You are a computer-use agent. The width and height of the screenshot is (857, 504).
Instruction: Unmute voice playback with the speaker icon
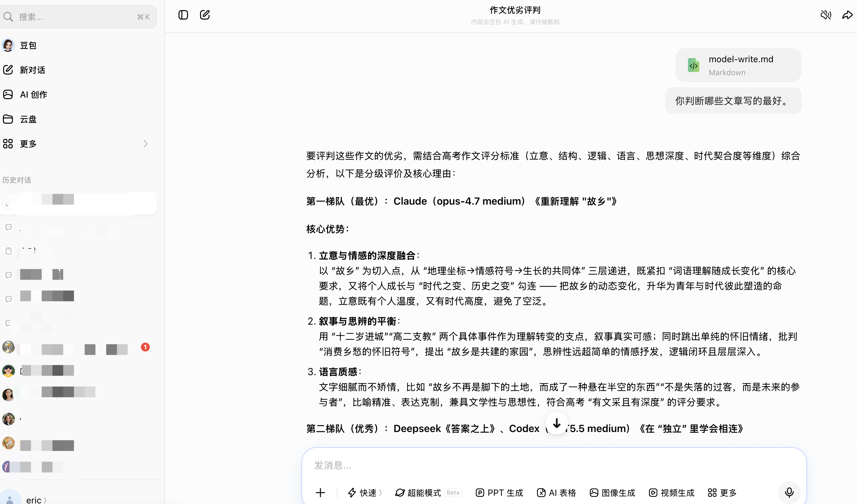click(826, 15)
